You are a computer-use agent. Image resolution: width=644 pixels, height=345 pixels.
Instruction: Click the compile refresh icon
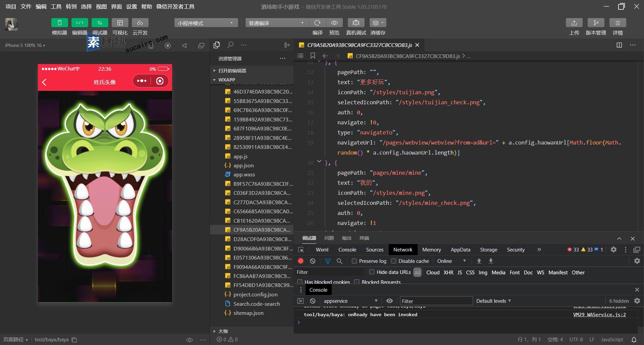317,23
